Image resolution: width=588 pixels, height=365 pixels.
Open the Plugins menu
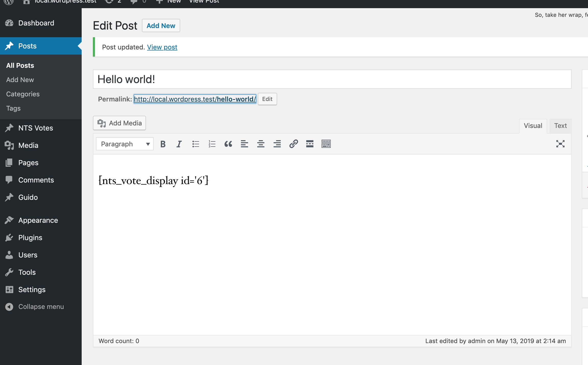tap(41, 238)
